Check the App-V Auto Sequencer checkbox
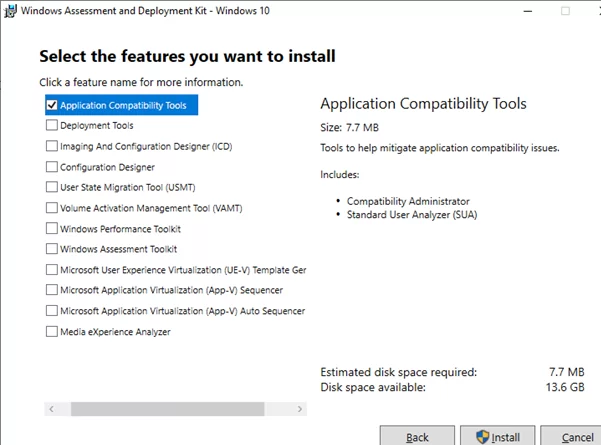601x445 pixels. click(x=52, y=310)
